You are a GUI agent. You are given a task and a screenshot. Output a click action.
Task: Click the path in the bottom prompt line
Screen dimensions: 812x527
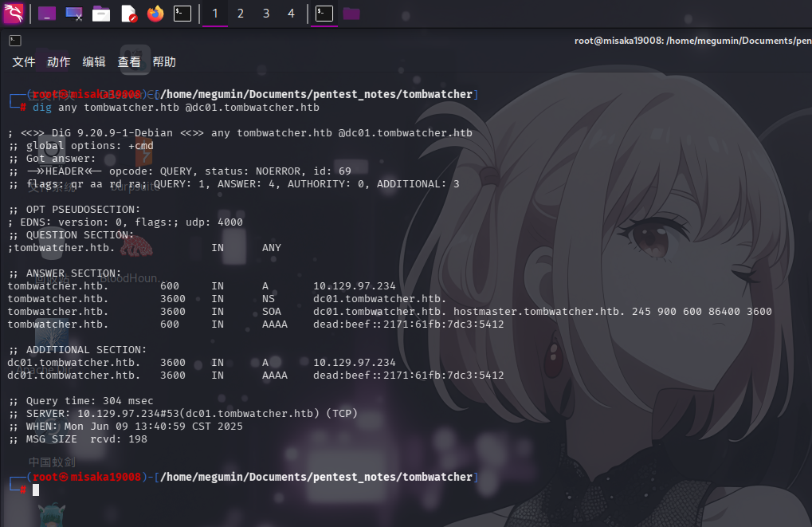pos(316,477)
